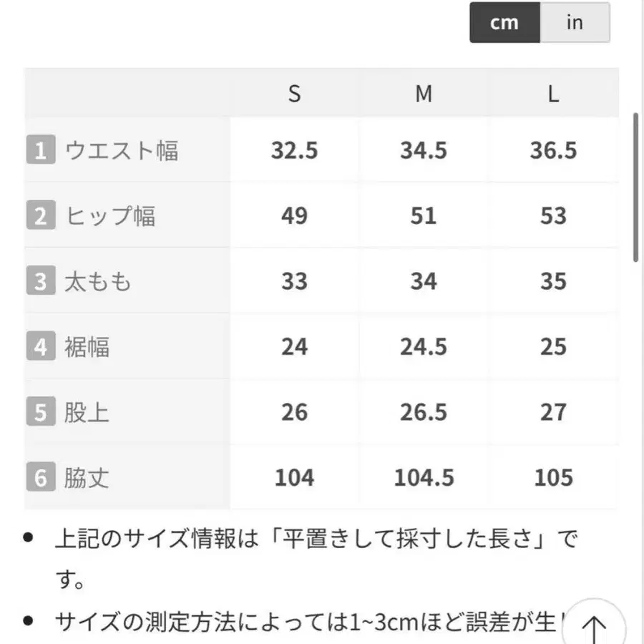Viewport: 644px width, 644px height.
Task: Click the ウエスト幅 row label link
Action: (120, 150)
